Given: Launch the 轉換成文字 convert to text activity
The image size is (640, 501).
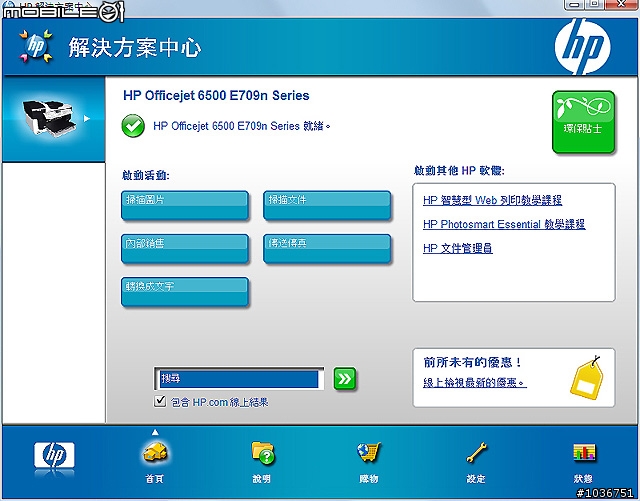Looking at the screenshot, I should click(x=185, y=292).
